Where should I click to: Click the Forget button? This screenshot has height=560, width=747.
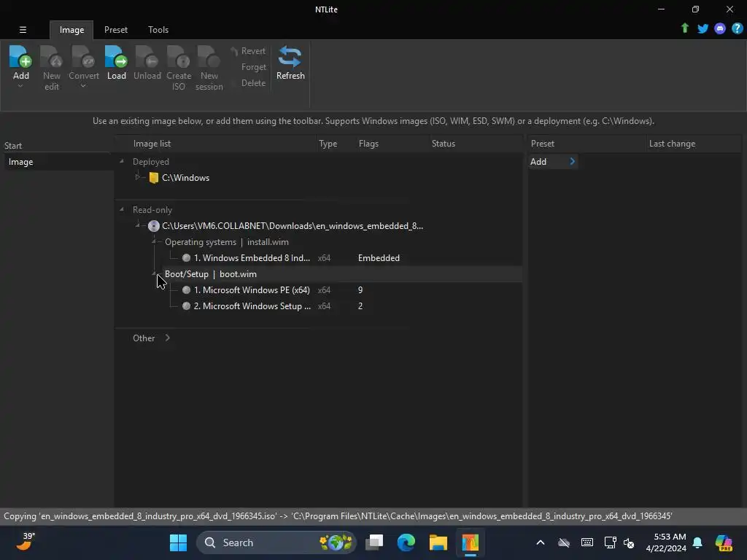coord(253,67)
